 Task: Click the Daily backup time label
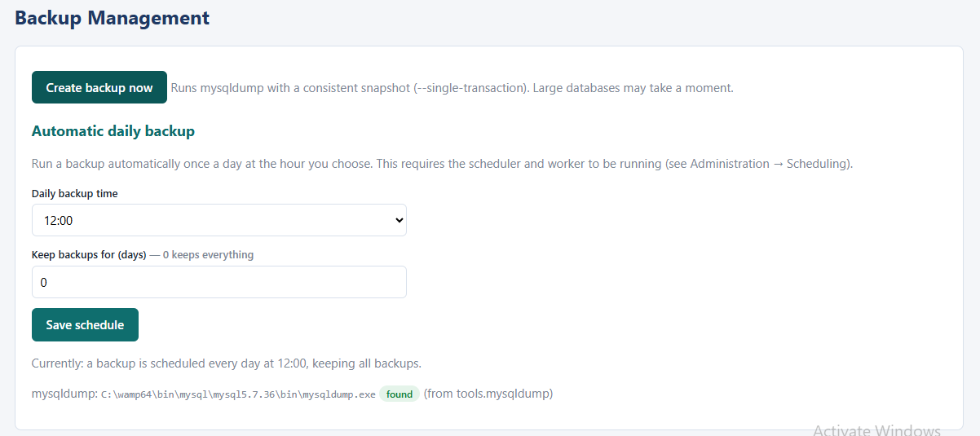pyautogui.click(x=75, y=194)
